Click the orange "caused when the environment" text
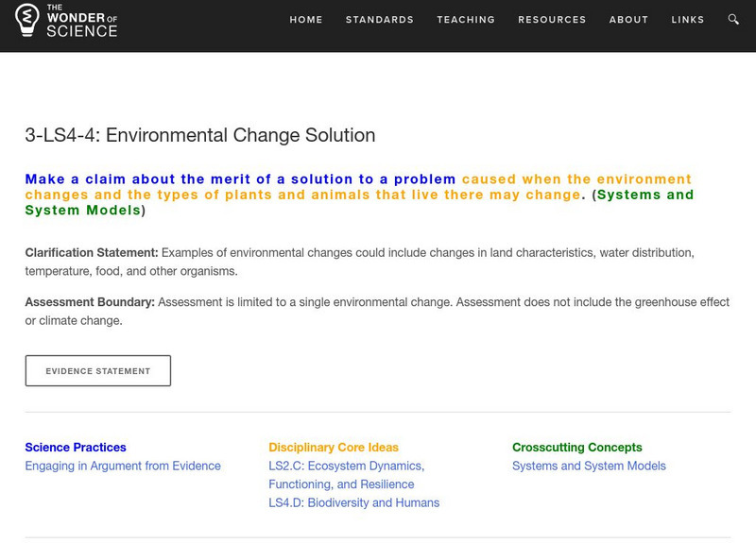Image resolution: width=756 pixels, height=543 pixels. [x=576, y=178]
